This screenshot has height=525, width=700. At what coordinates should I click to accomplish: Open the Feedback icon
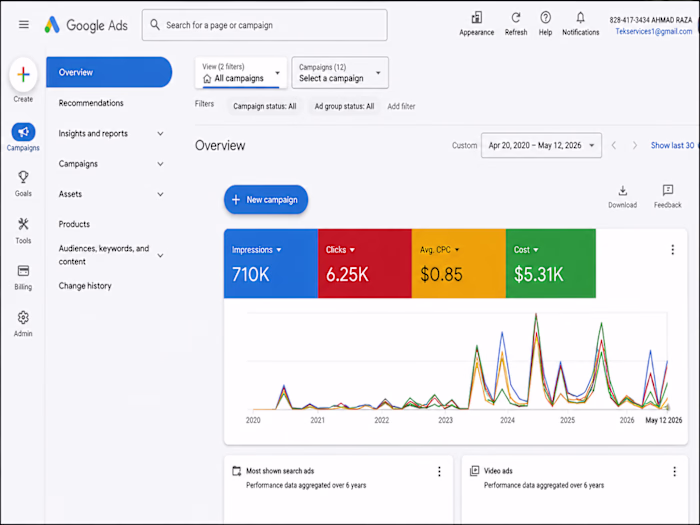click(x=667, y=190)
